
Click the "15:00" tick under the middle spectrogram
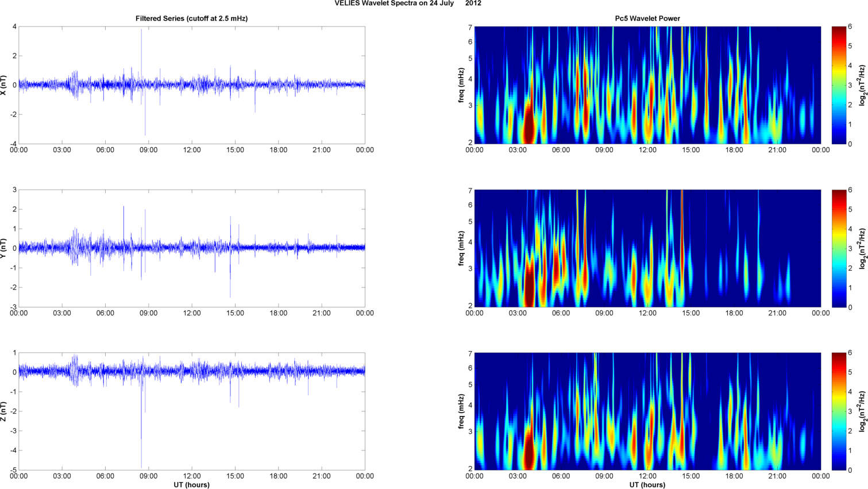(691, 313)
